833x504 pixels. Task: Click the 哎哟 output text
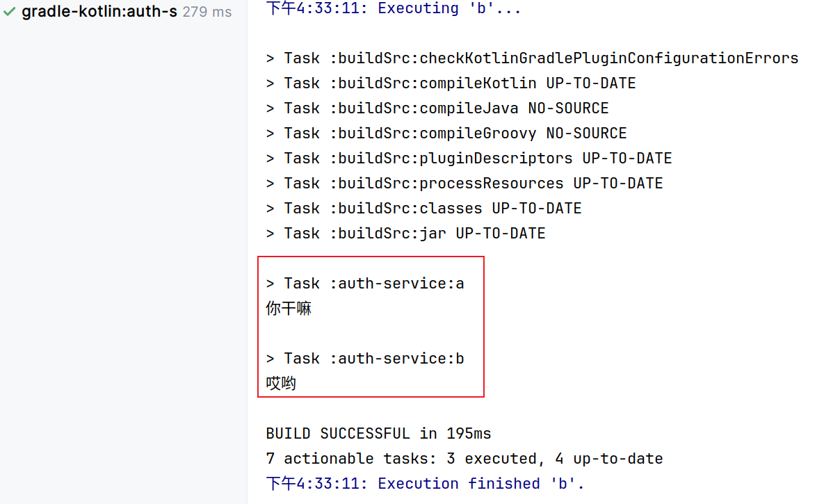click(281, 384)
